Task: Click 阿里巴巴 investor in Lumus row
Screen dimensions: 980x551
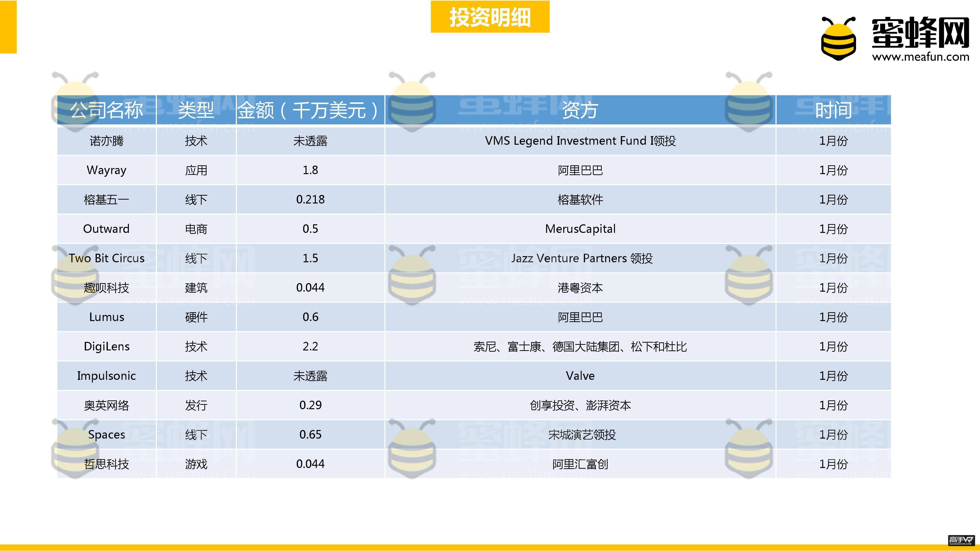Action: coord(580,317)
